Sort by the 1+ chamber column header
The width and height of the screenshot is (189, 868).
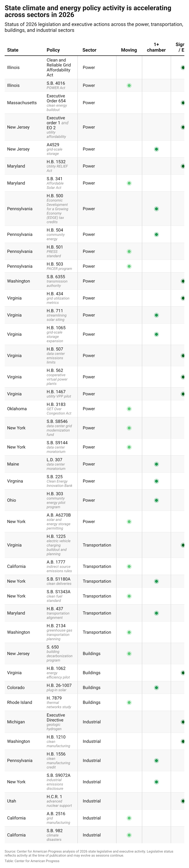click(x=156, y=47)
